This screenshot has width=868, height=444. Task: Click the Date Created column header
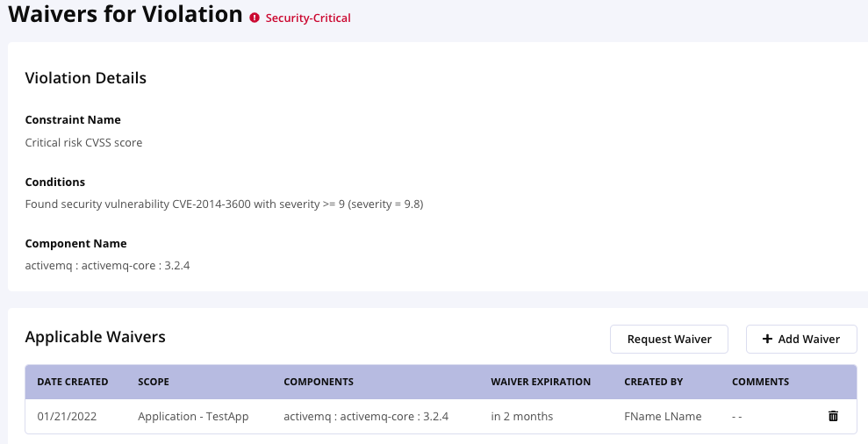73,383
